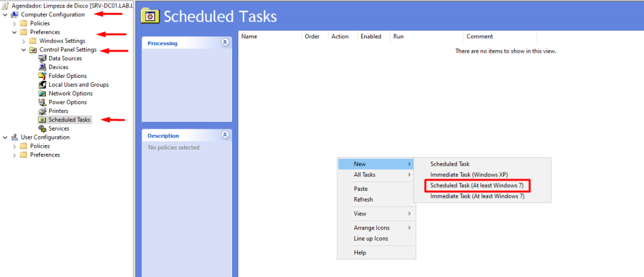
Task: Choose Scheduled Task (At least Windows 7)
Action: (477, 186)
